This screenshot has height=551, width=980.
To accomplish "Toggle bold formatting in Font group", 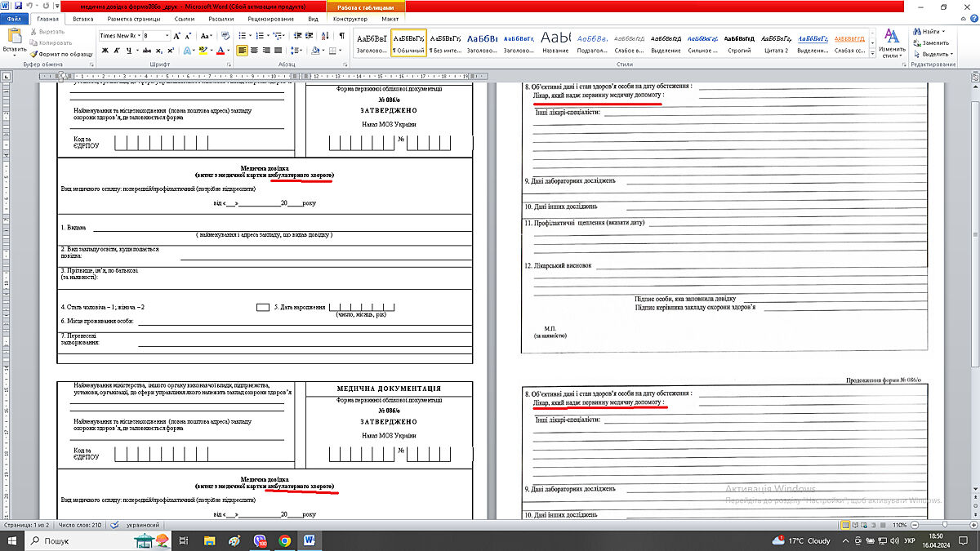I will point(105,51).
